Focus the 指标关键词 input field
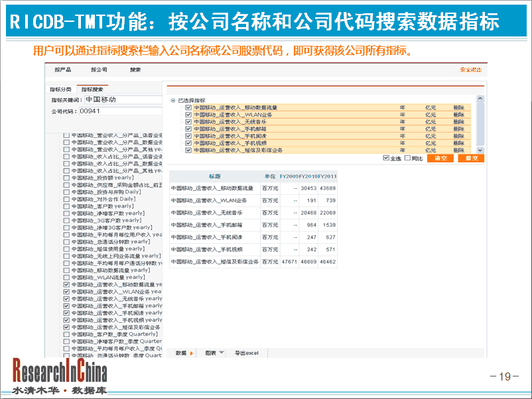This screenshot has height=399, width=532. pyautogui.click(x=123, y=99)
